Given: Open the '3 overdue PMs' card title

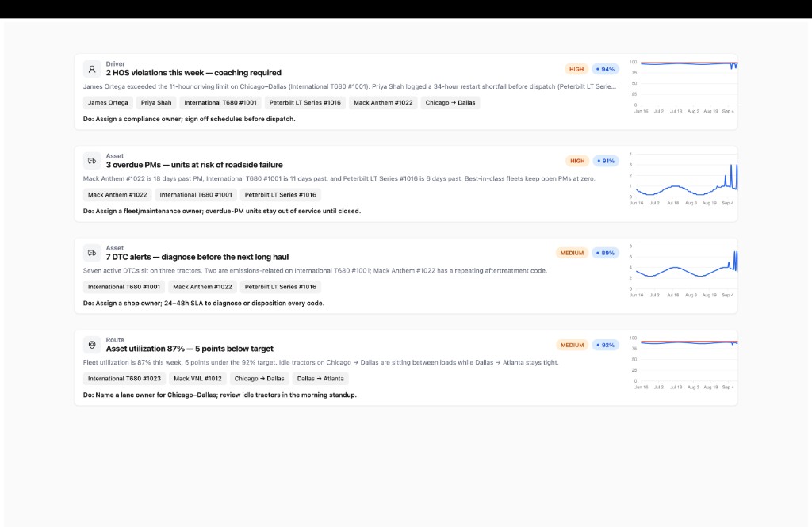Looking at the screenshot, I should tap(194, 165).
